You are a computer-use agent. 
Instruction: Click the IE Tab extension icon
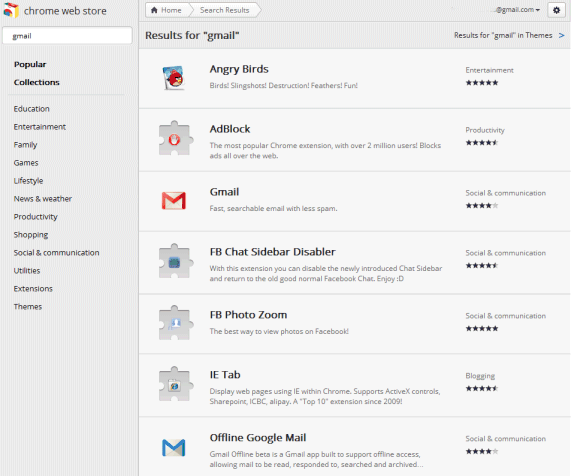coord(175,384)
